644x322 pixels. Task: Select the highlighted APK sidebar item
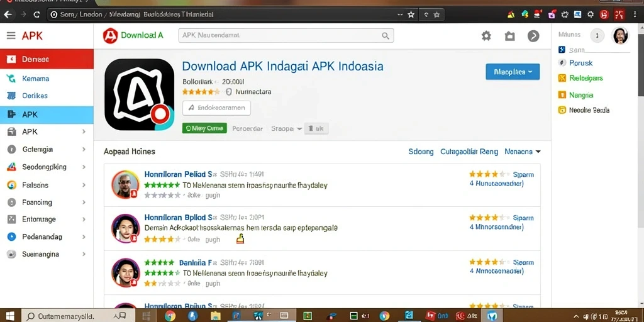tap(47, 114)
